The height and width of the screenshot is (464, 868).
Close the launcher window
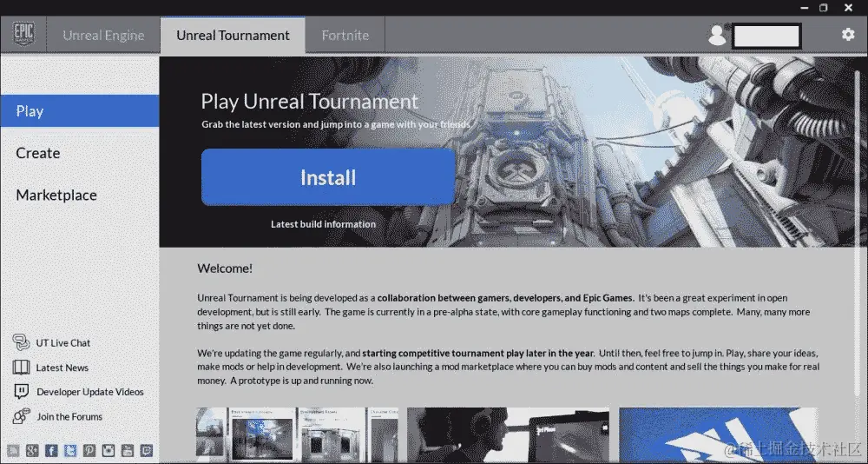[848, 8]
